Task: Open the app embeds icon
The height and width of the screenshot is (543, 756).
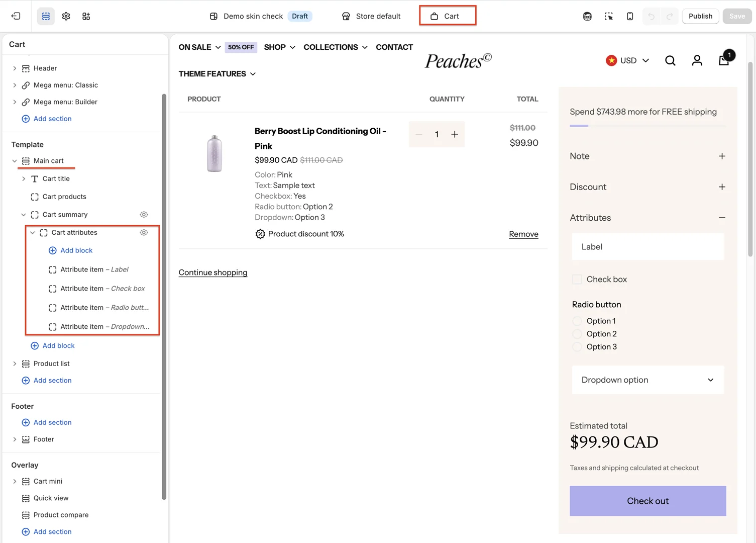Action: (x=86, y=16)
